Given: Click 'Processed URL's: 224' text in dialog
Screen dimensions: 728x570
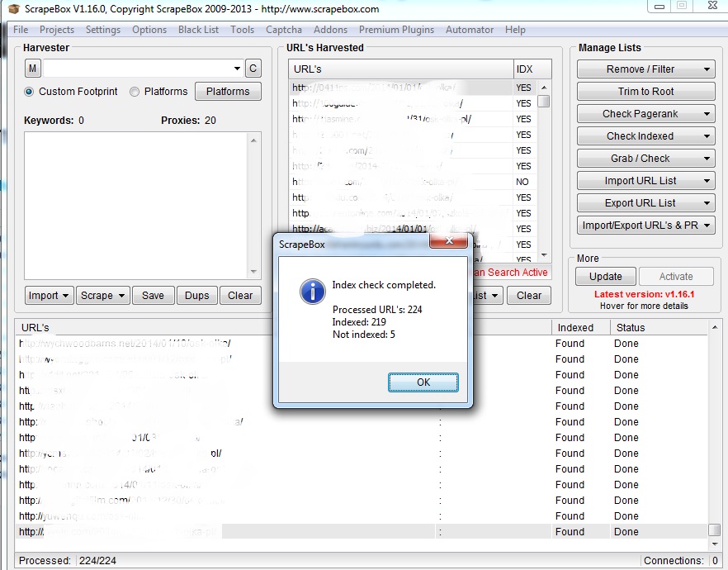Looking at the screenshot, I should point(377,310).
